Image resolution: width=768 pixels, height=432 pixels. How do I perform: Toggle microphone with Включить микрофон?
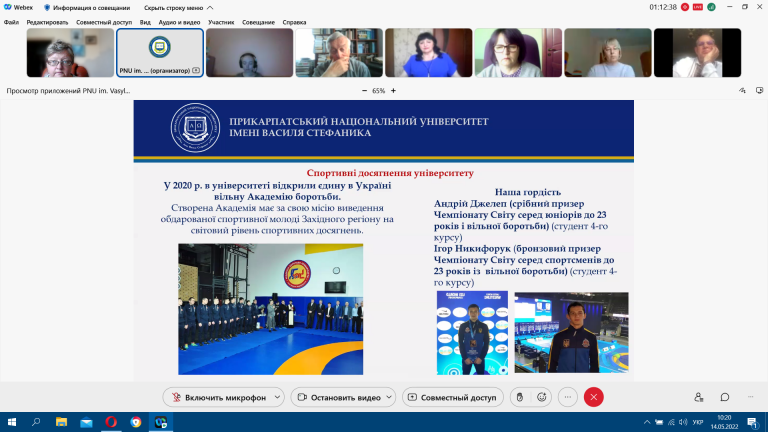tap(218, 397)
